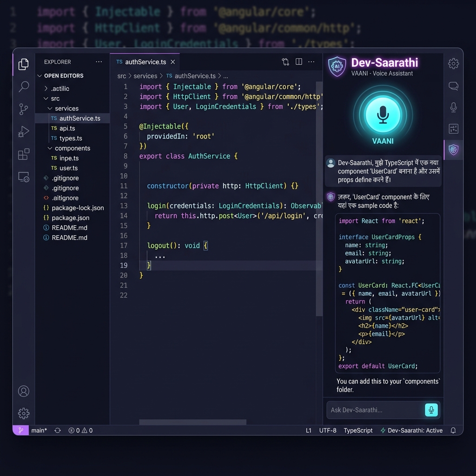Open changes compare icon in editor toolbar
Image resolution: width=476 pixels, height=476 pixels.
point(285,62)
